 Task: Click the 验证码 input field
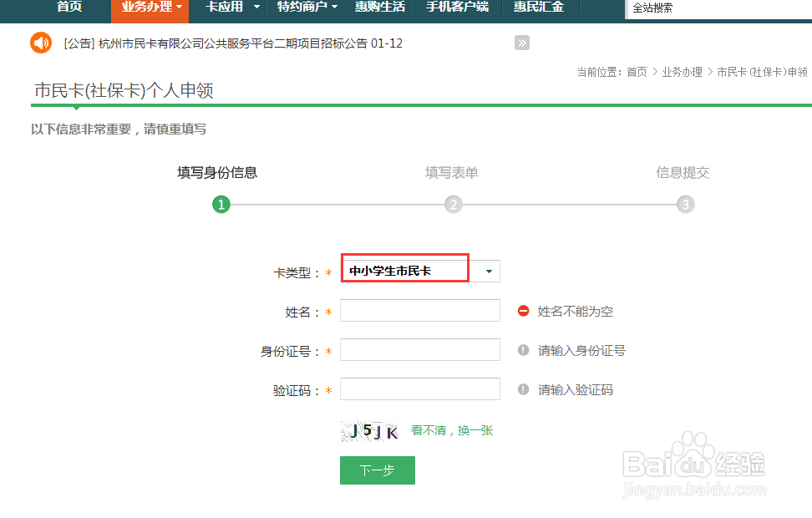[x=420, y=389]
